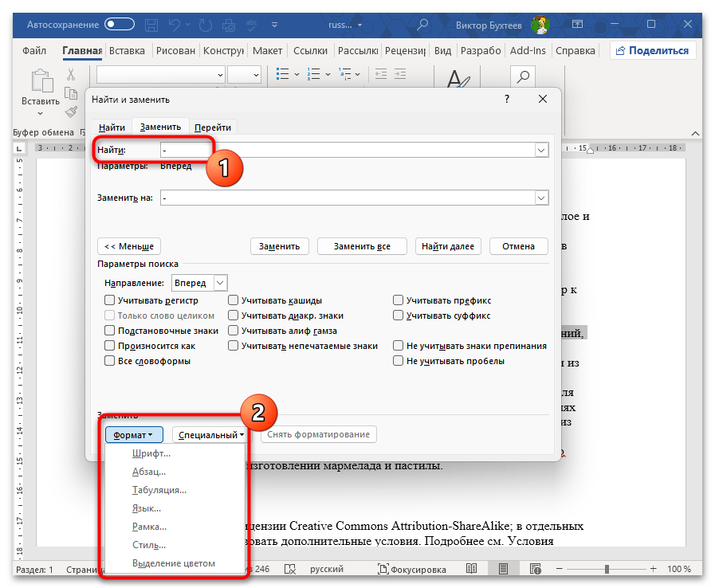This screenshot has width=715, height=588.
Task: Open the Заменить на field dropdown arrow
Action: pos(541,198)
